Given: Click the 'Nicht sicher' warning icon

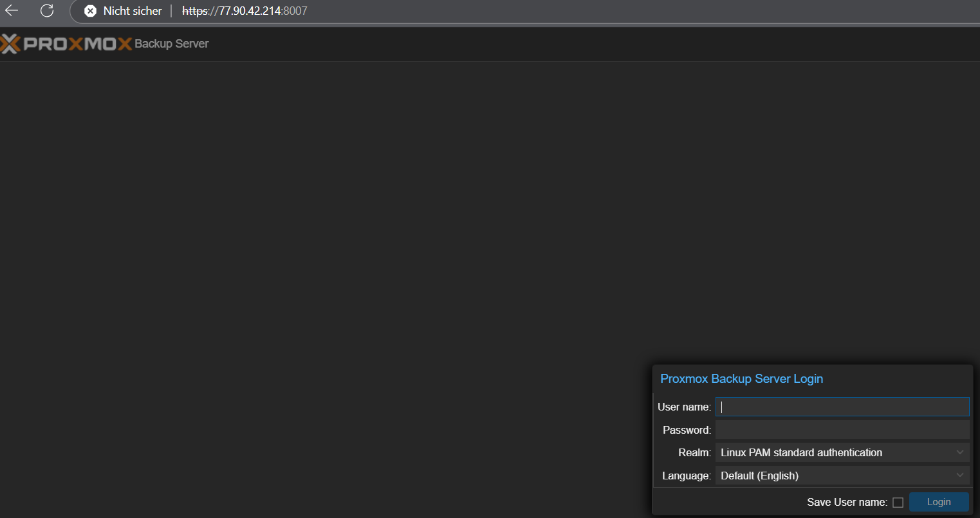Looking at the screenshot, I should tap(90, 11).
